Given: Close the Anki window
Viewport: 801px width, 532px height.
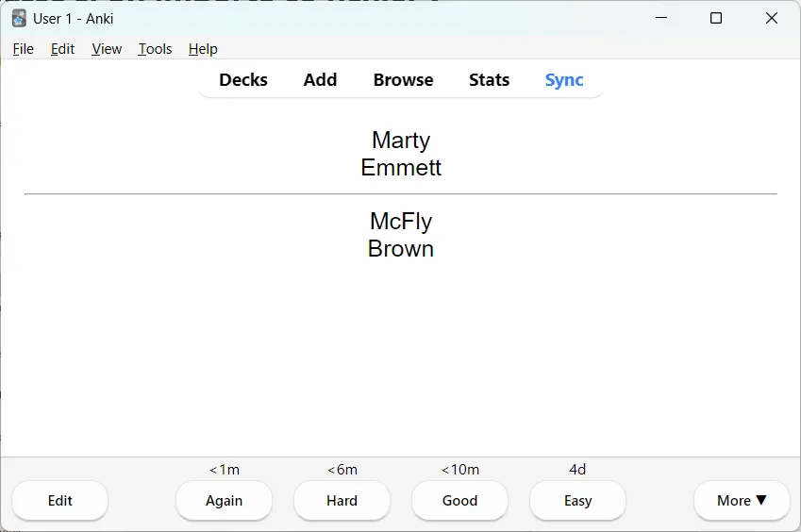Looking at the screenshot, I should pos(772,18).
